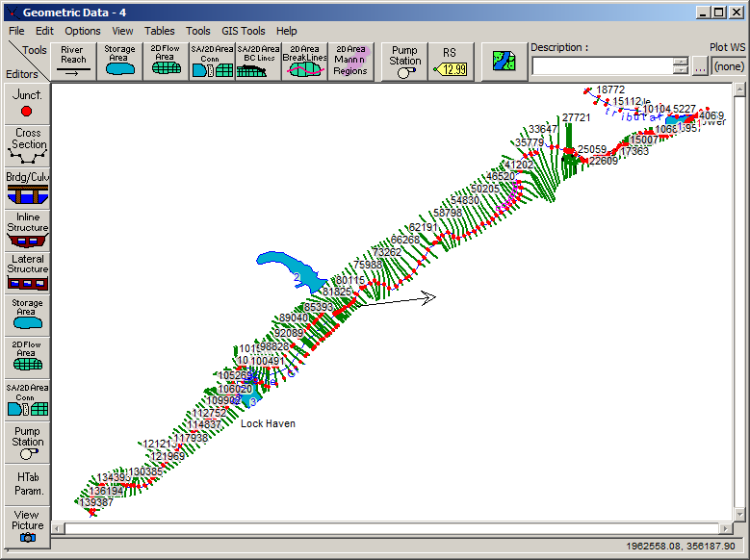Select the 2D Flow Area tool in top toolbar
Image resolution: width=750 pixels, height=560 pixels.
[x=166, y=62]
